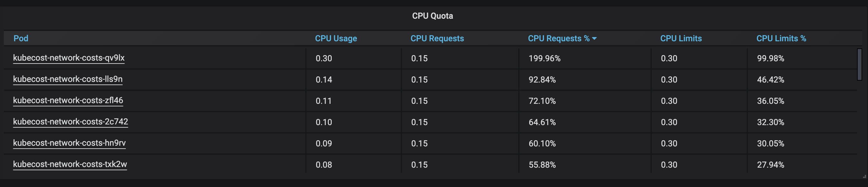Sort the table by the Pod column
The height and width of the screenshot is (187, 868).
(21, 38)
